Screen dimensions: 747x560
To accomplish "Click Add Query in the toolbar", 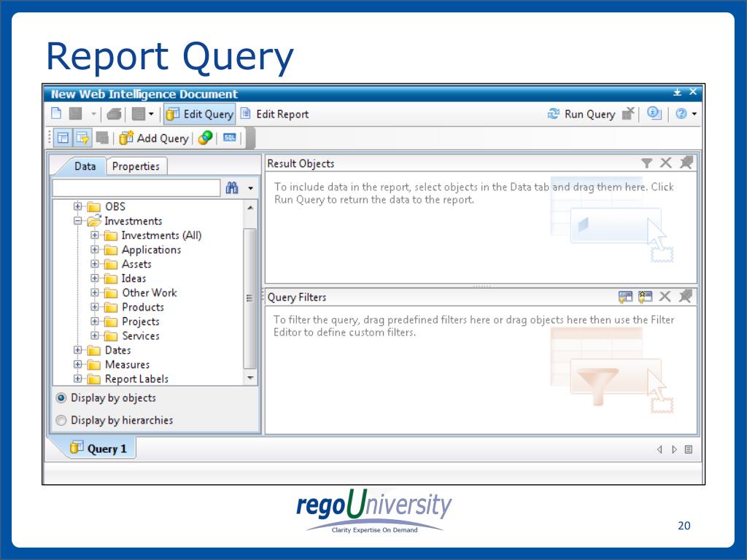I will point(154,138).
